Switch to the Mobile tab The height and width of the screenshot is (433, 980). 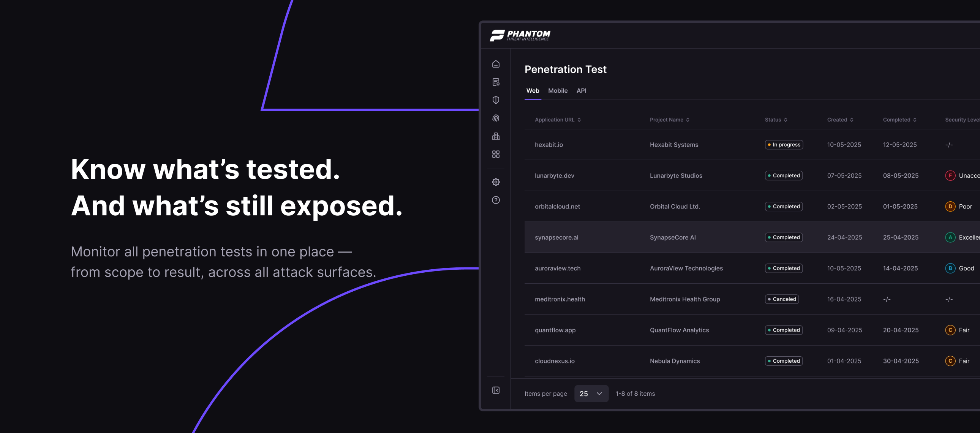coord(558,90)
